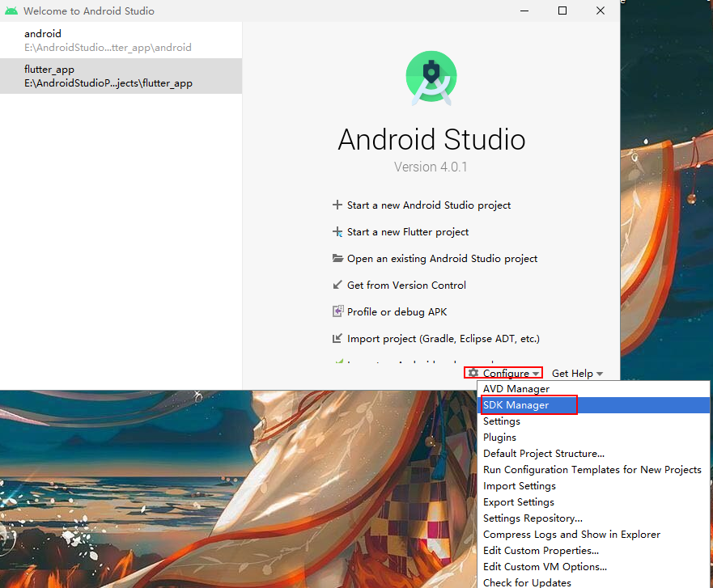Screen dimensions: 713x588
Task: Select Run Configuration Templates for New Projects
Action: (593, 470)
